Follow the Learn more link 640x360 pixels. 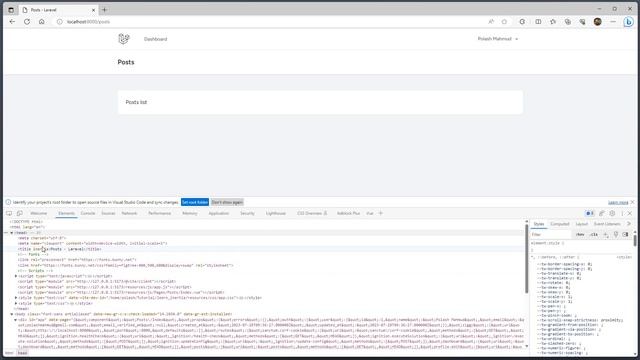pyautogui.click(x=618, y=202)
